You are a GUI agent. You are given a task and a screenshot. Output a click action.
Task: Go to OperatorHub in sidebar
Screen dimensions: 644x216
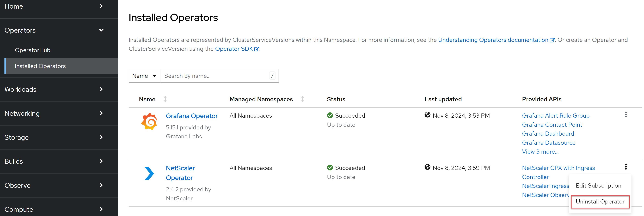[33, 50]
